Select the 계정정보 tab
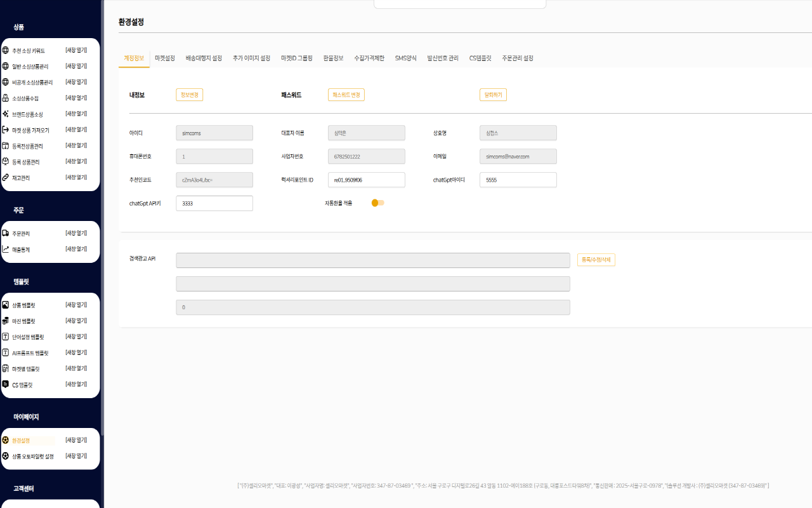This screenshot has width=812, height=508. tap(134, 58)
